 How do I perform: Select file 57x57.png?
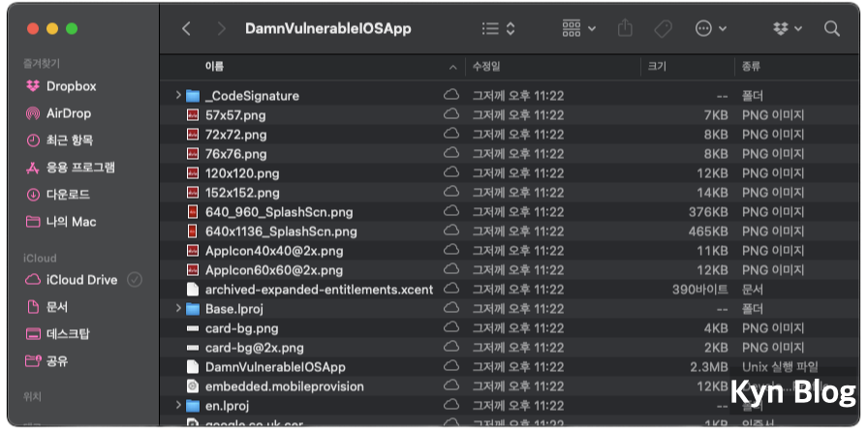pos(235,115)
